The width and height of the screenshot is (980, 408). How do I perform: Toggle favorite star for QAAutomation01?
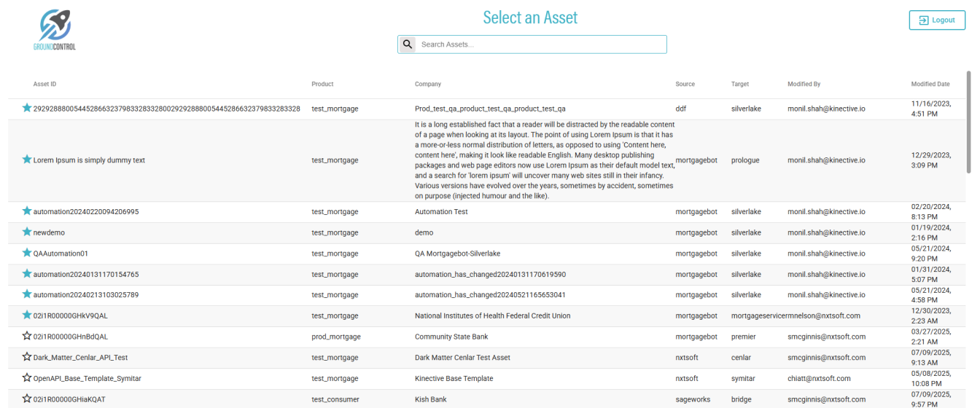click(x=27, y=253)
